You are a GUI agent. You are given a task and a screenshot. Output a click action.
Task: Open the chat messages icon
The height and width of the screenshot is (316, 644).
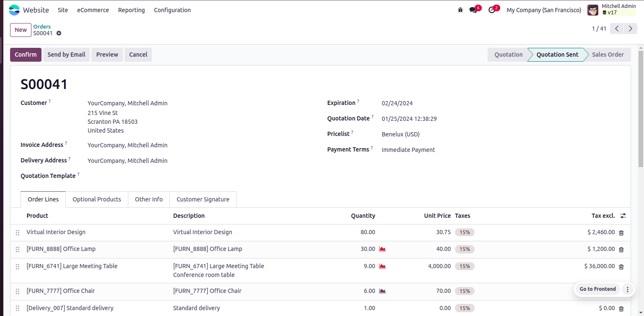[473, 10]
